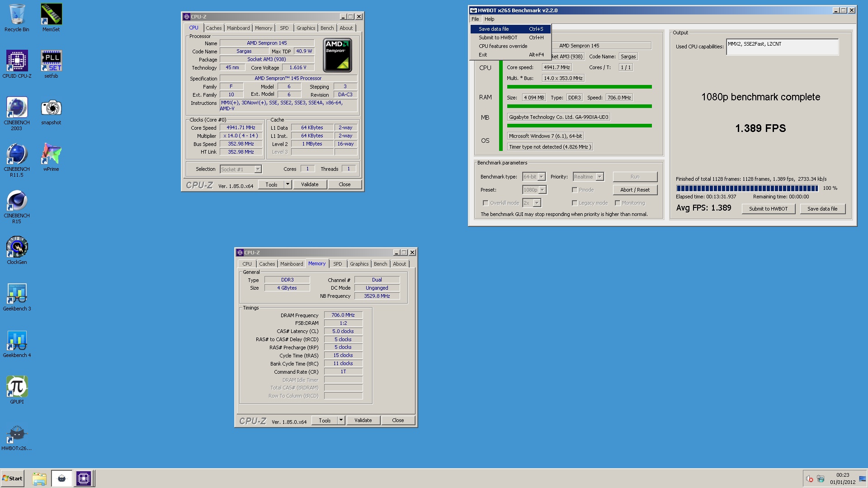
Task: Open the Help menu in HWBOT x265
Action: pos(489,19)
